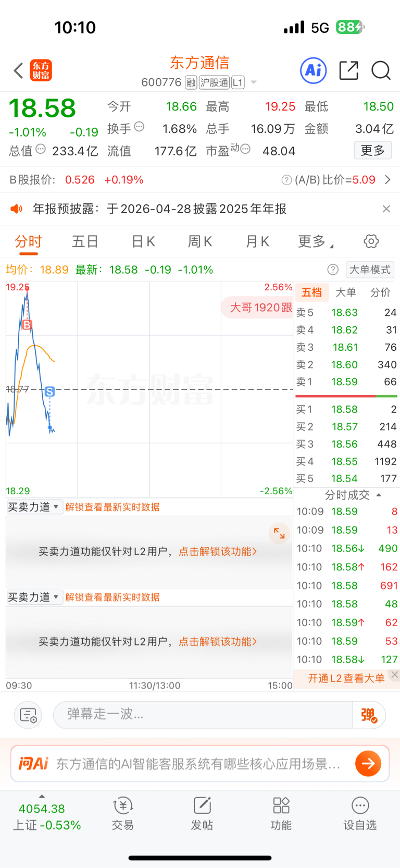Tap the 买1 18.58 row
400x868 pixels.
point(346,409)
